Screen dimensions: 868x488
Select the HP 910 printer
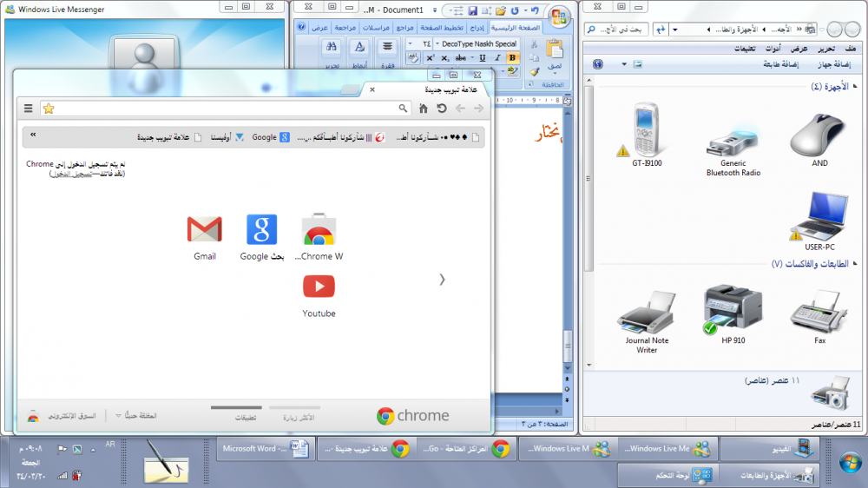[733, 308]
